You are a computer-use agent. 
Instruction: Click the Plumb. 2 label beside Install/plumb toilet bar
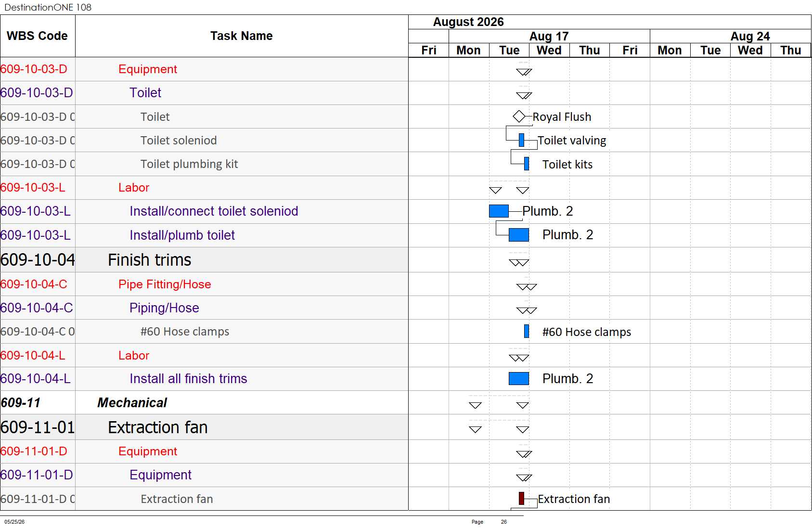pyautogui.click(x=568, y=235)
